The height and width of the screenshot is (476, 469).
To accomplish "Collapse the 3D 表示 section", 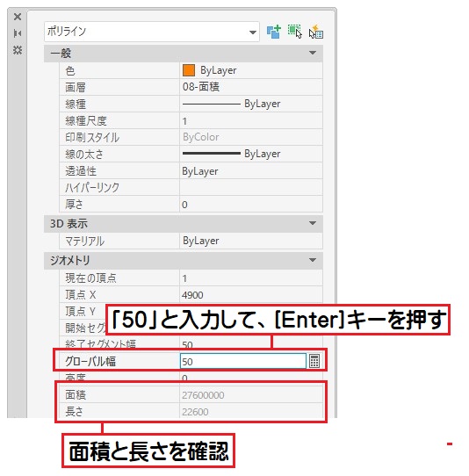I will 313,223.
